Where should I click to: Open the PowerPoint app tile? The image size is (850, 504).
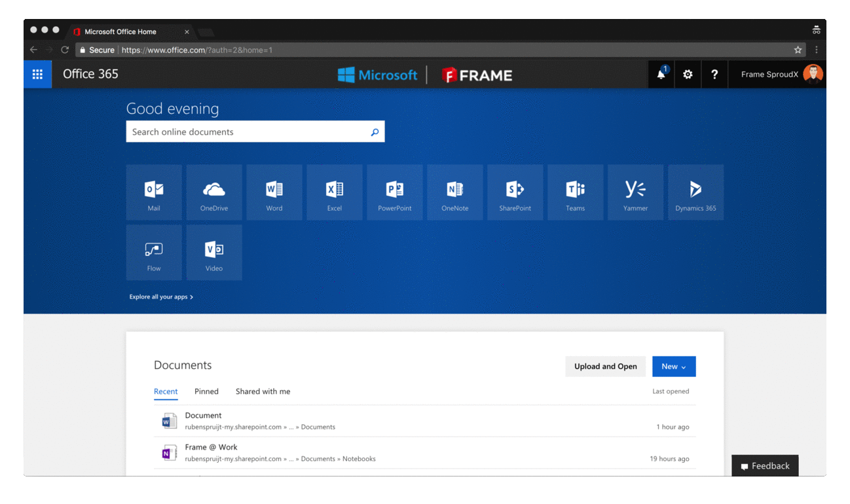tap(395, 192)
